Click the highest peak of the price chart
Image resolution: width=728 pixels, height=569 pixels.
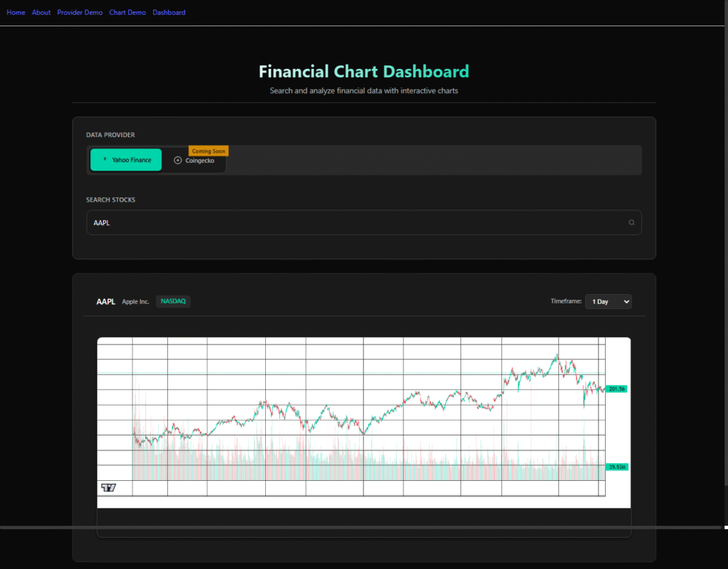pos(557,354)
